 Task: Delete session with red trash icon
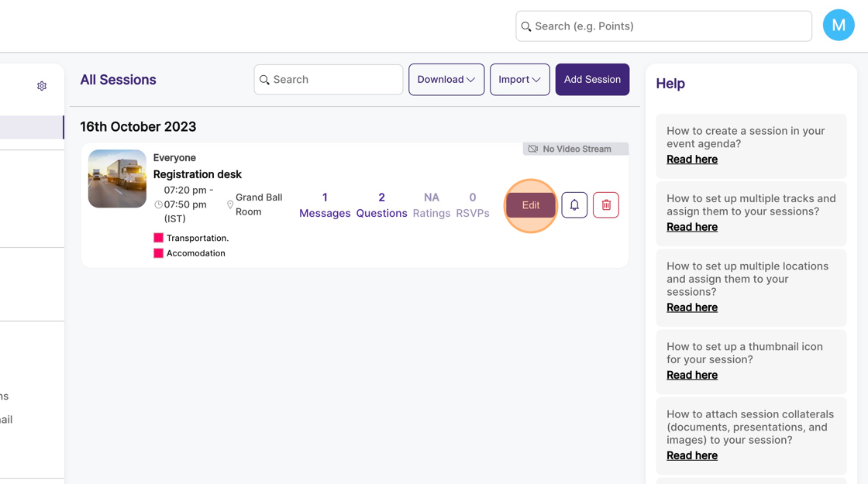[x=606, y=205]
